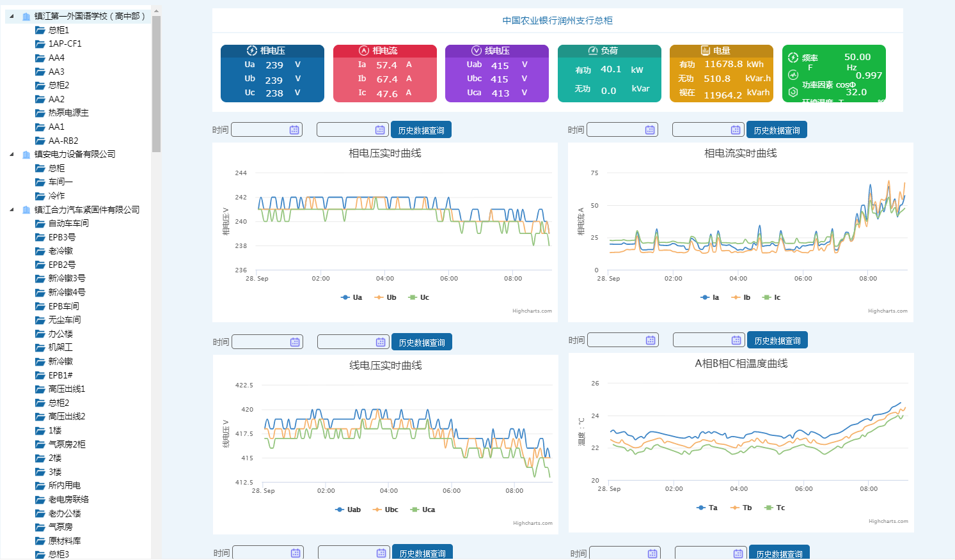The height and width of the screenshot is (560, 955).
Task: Click the load gauge icon
Action: tap(593, 51)
